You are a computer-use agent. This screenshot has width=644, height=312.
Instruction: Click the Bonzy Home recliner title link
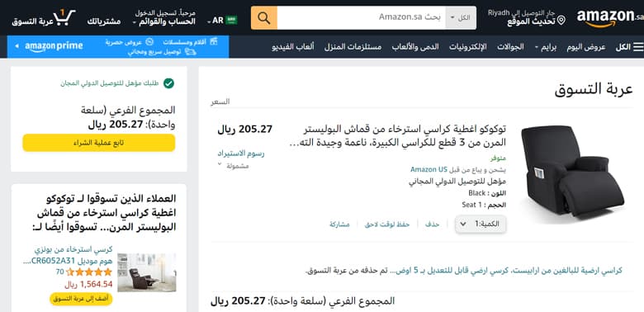67,254
